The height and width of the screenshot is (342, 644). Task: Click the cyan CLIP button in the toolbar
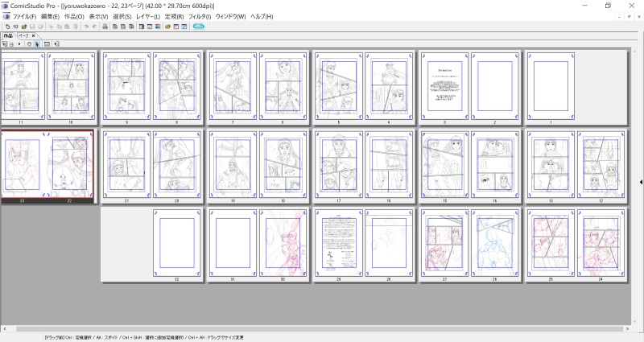click(x=199, y=27)
